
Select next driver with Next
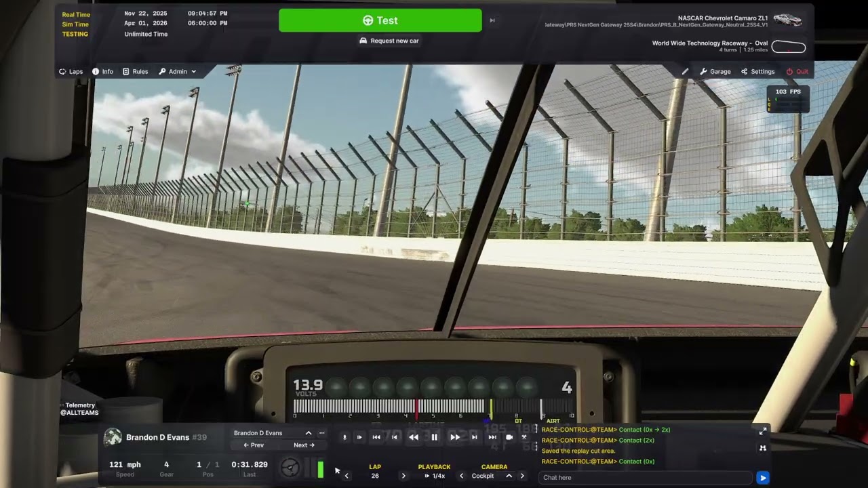coord(304,445)
